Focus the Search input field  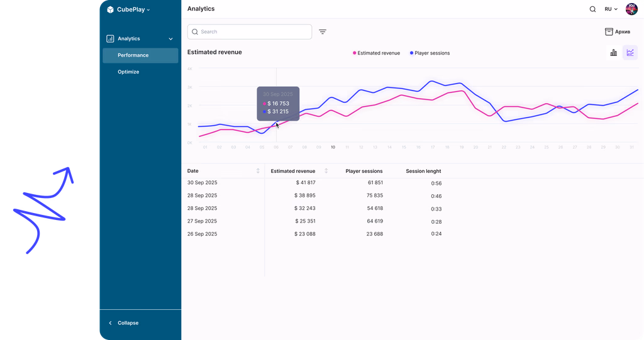[x=250, y=31]
